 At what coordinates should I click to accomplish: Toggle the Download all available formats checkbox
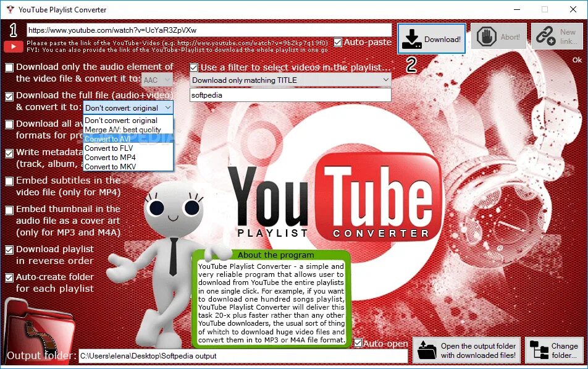(9, 124)
